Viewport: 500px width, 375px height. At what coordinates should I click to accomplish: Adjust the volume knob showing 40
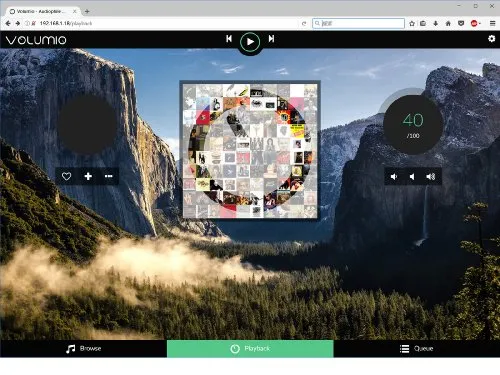pos(413,124)
